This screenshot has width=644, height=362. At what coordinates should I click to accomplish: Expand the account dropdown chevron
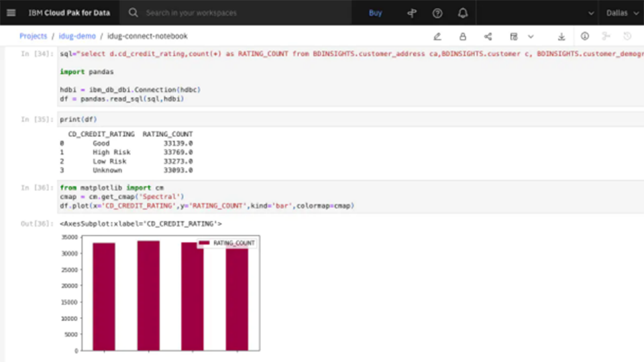click(x=591, y=13)
